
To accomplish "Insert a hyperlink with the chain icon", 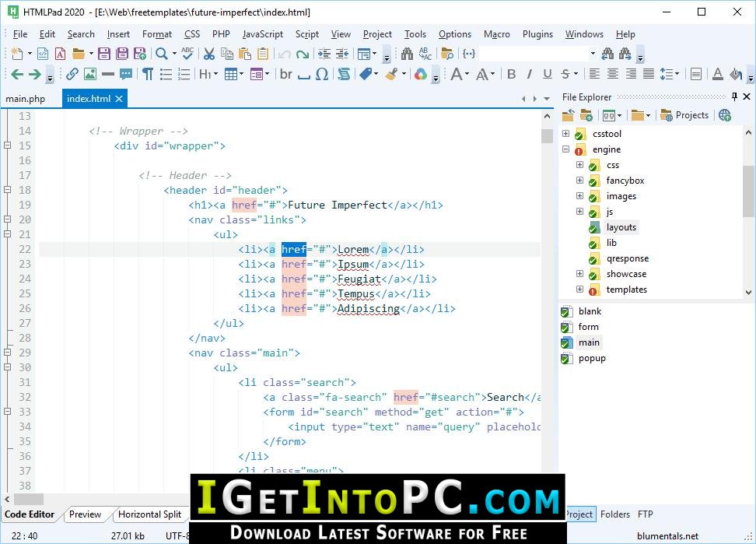I will [x=72, y=74].
